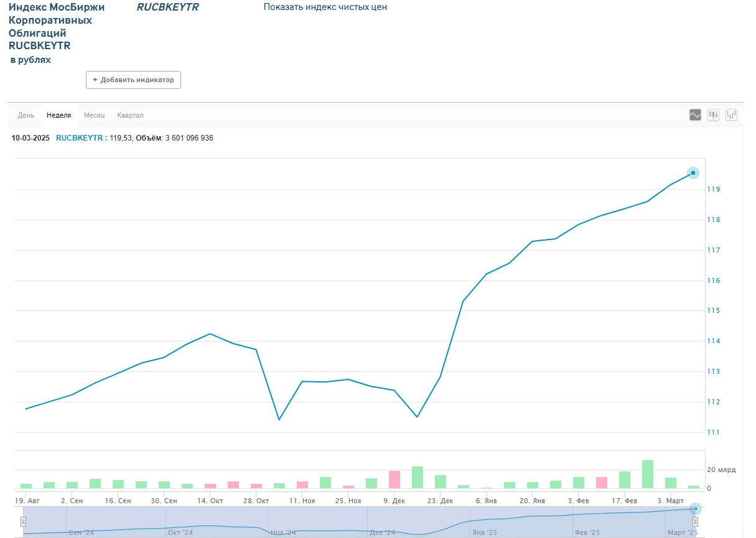Select the Неделя timeframe tab
756x538 pixels.
tap(59, 116)
